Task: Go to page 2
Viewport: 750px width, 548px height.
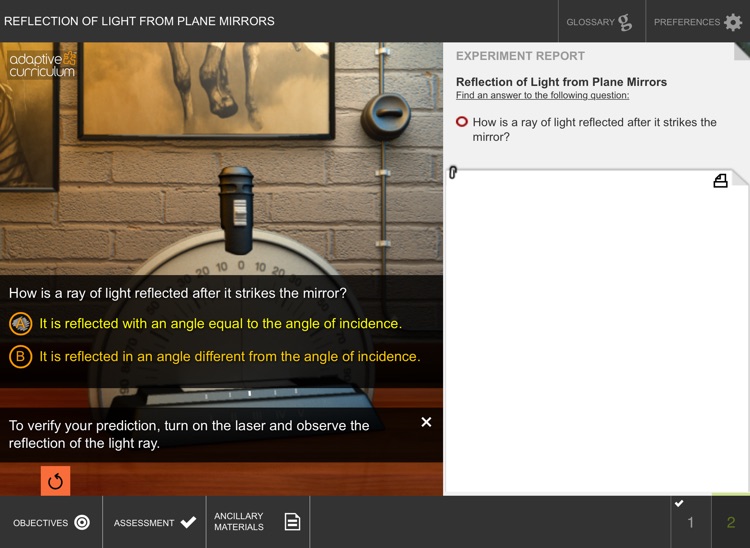Action: [731, 522]
